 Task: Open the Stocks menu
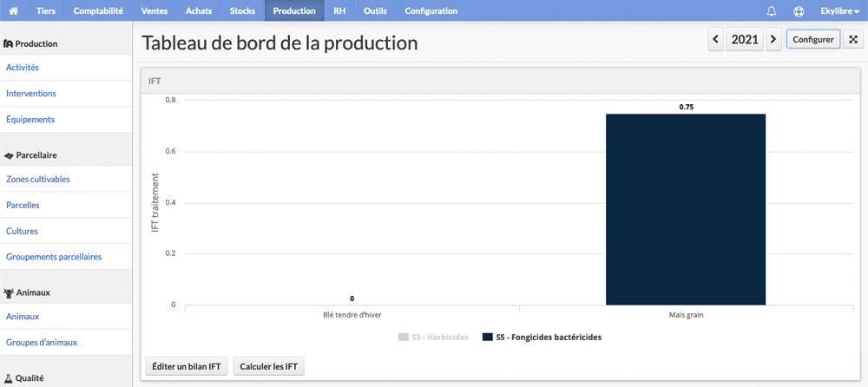click(x=242, y=10)
